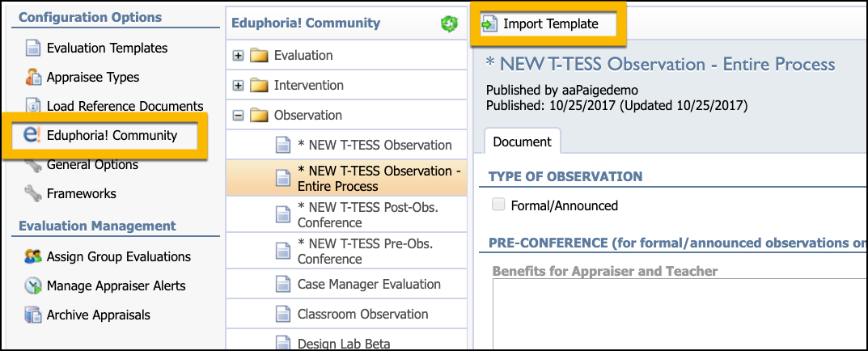This screenshot has height=351, width=868.
Task: Click the Design Lab Beta document icon
Action: point(283,343)
